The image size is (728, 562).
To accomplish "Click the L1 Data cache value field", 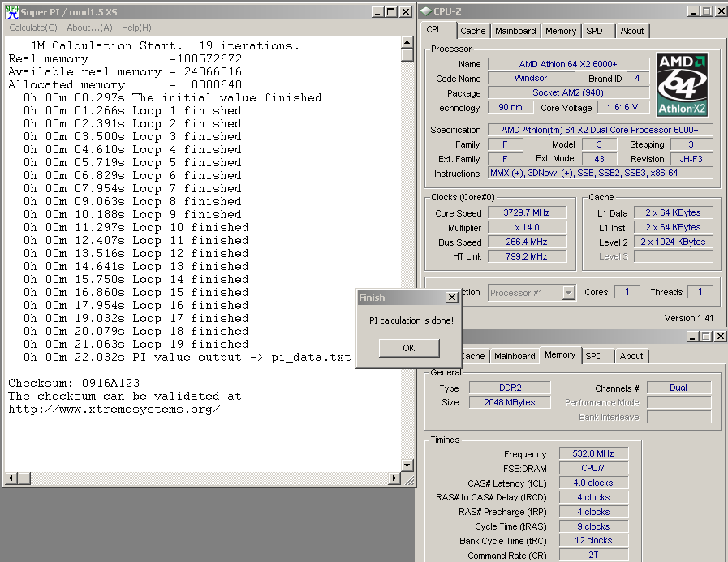I will pyautogui.click(x=673, y=213).
